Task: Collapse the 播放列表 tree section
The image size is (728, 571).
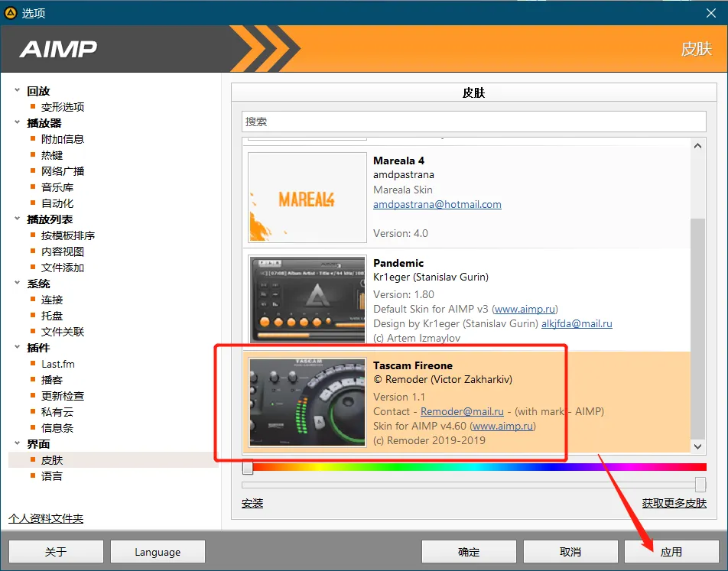Action: click(x=17, y=219)
